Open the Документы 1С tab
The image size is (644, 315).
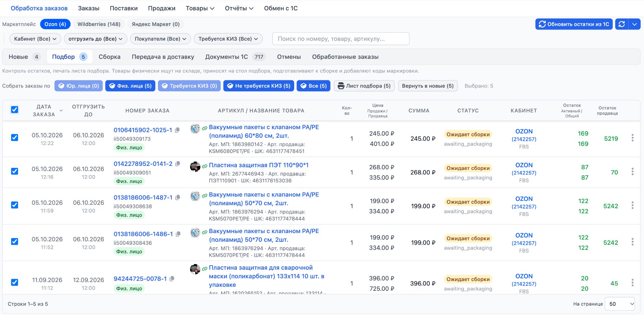tap(235, 57)
